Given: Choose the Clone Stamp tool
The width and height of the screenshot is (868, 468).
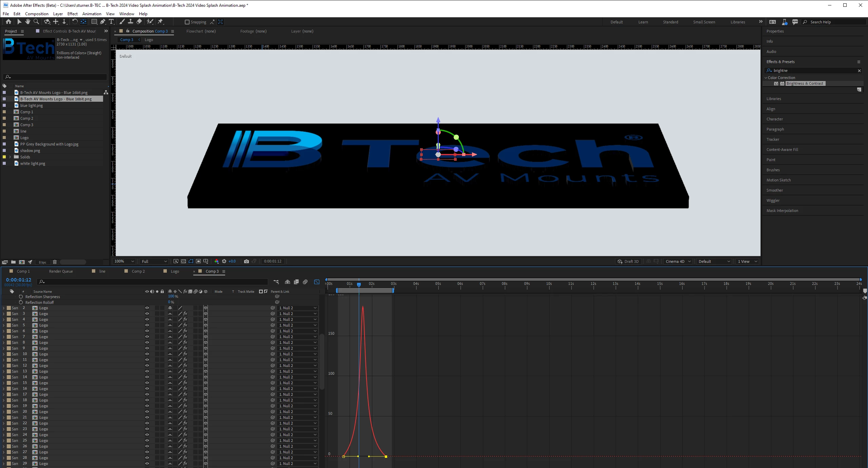Looking at the screenshot, I should [x=130, y=22].
